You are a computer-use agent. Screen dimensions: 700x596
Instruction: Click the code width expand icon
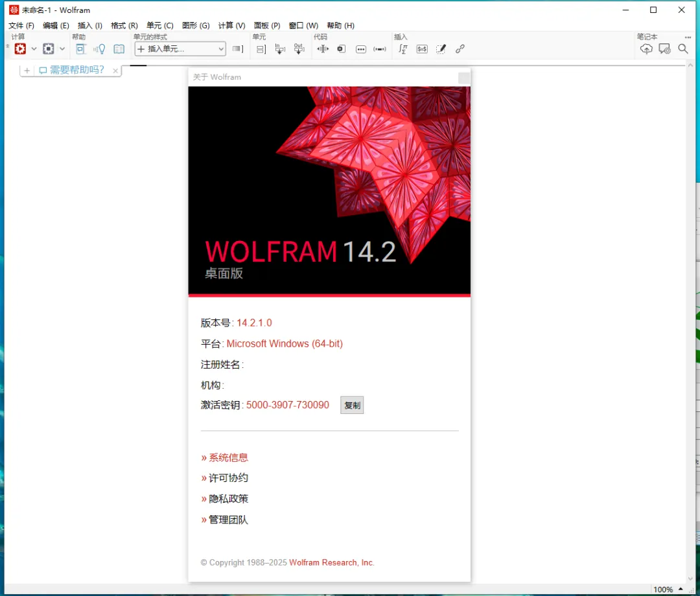(x=323, y=49)
